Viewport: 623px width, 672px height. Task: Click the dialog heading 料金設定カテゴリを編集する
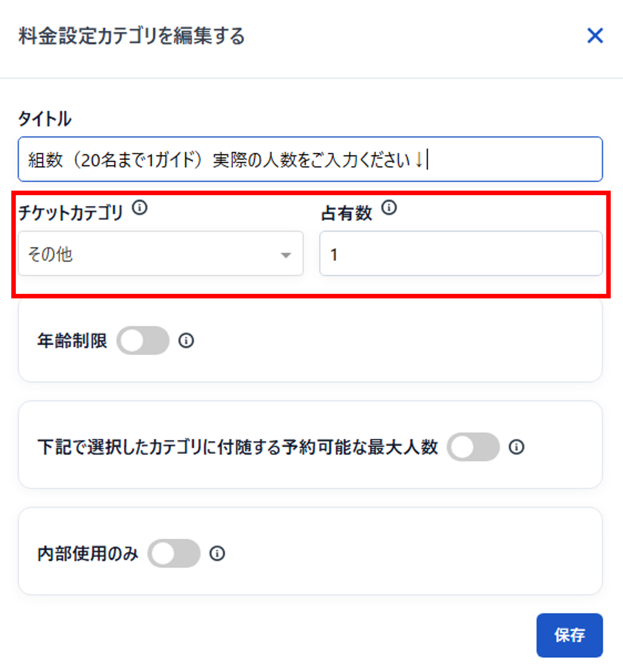click(131, 36)
